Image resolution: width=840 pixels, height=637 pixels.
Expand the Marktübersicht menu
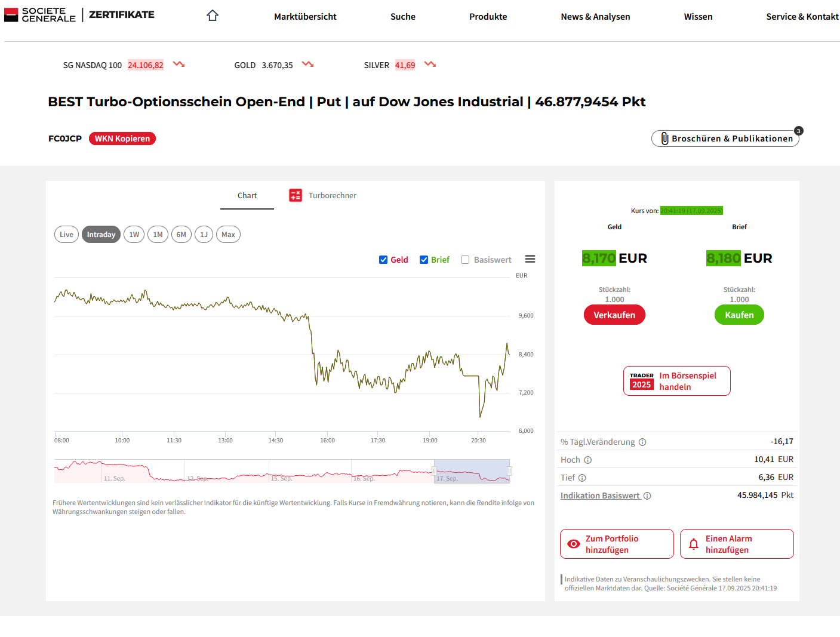coord(305,17)
